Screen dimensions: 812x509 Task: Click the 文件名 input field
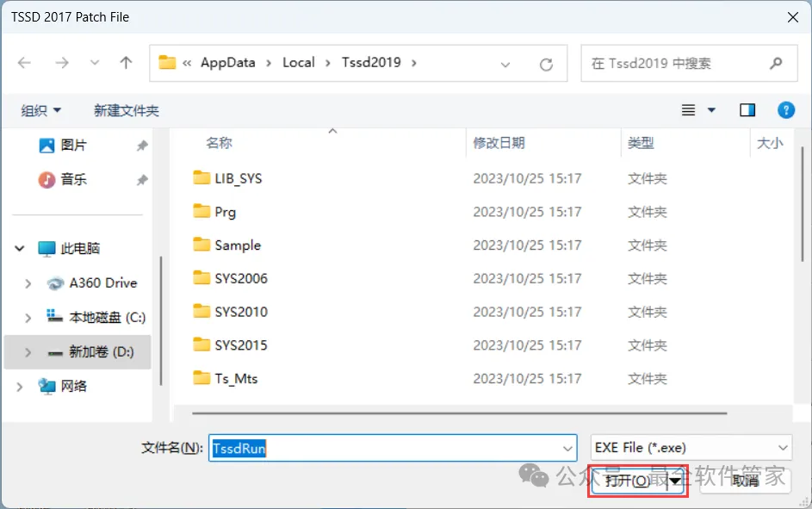(393, 448)
